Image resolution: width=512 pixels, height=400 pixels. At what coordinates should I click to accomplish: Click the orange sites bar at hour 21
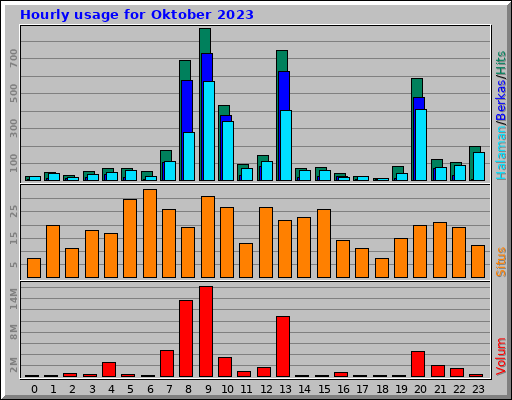point(440,250)
